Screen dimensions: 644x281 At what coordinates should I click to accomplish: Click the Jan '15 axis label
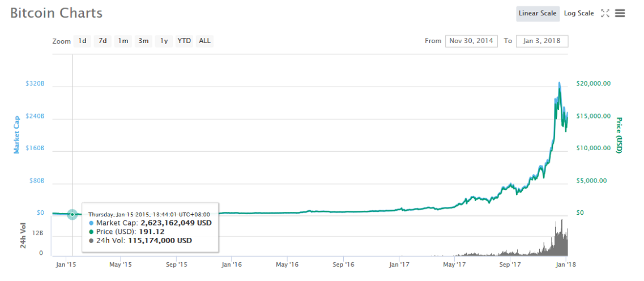66,265
